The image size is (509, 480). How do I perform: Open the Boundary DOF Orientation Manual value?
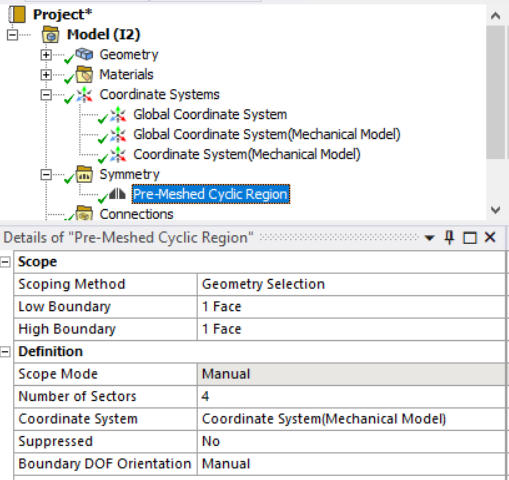click(351, 464)
